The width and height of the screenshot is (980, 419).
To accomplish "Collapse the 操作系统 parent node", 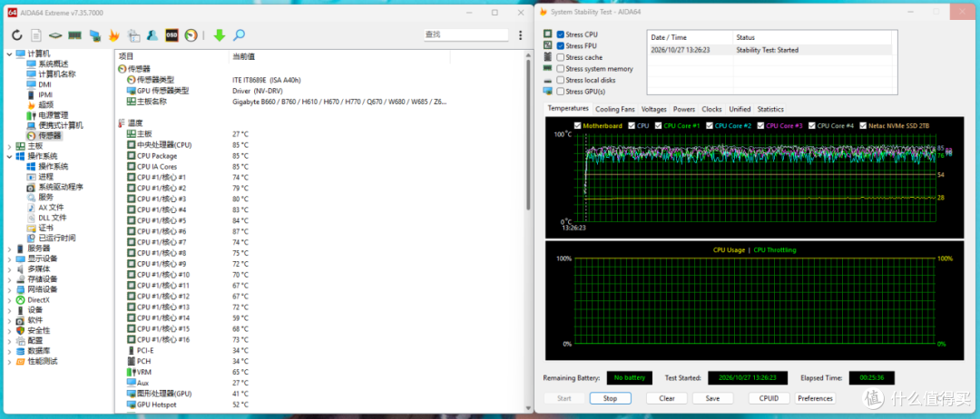I will 9,156.
